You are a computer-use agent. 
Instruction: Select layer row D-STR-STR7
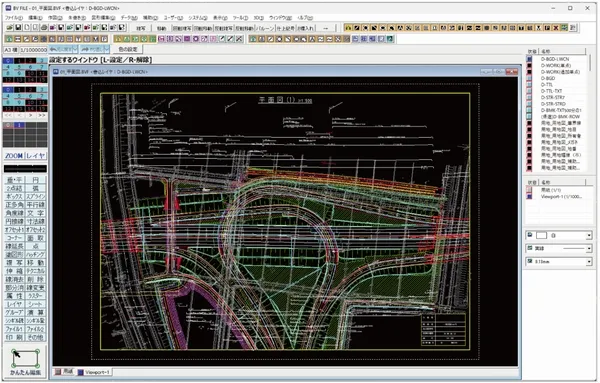pyautogui.click(x=556, y=98)
